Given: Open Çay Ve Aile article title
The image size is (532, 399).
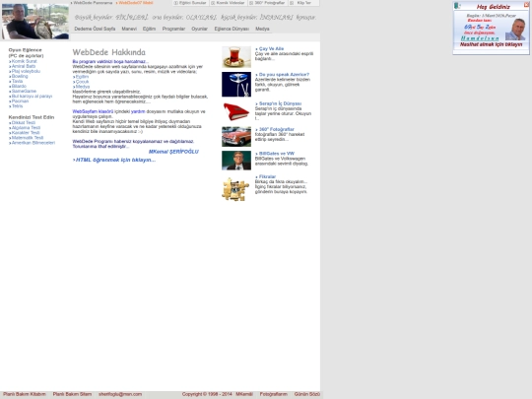Looking at the screenshot, I should point(271,49).
